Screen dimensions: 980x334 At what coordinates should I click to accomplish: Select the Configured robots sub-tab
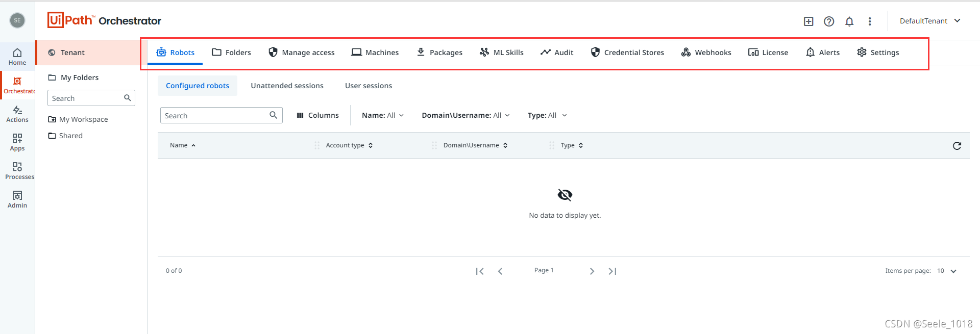pyautogui.click(x=198, y=86)
